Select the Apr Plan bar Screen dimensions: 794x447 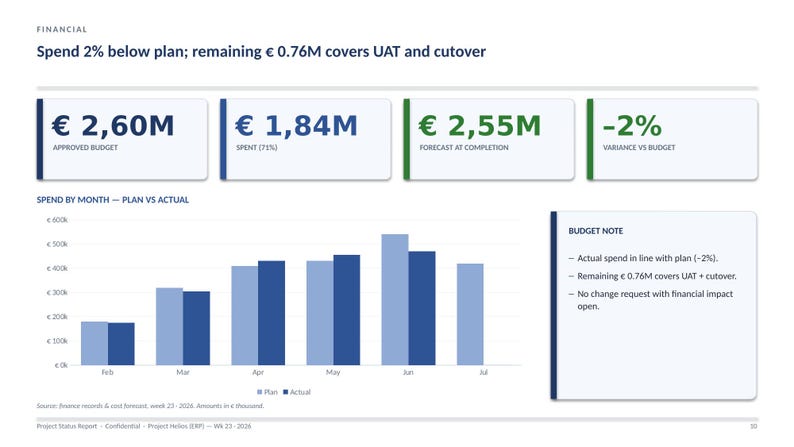tap(245, 315)
